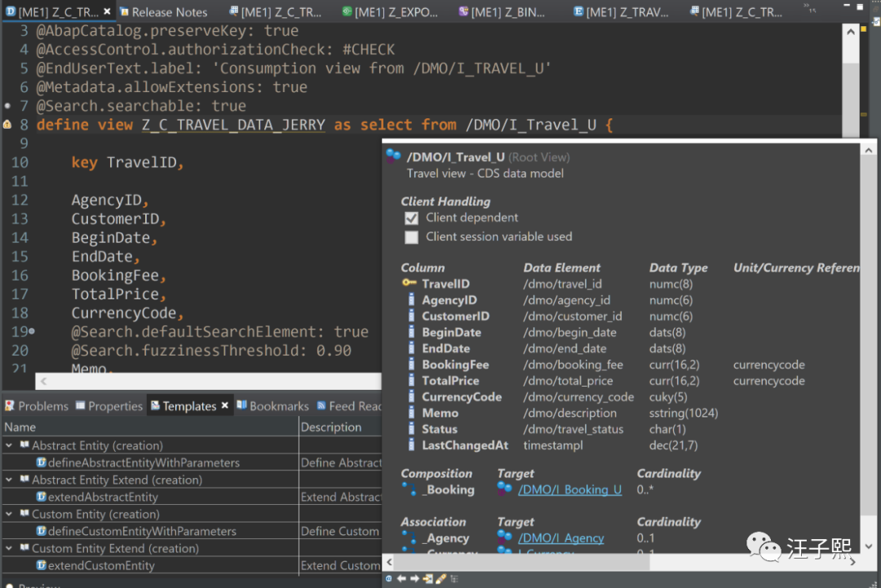Switch to the Release Notes editor tab
This screenshot has height=588, width=881.
pyautogui.click(x=169, y=12)
